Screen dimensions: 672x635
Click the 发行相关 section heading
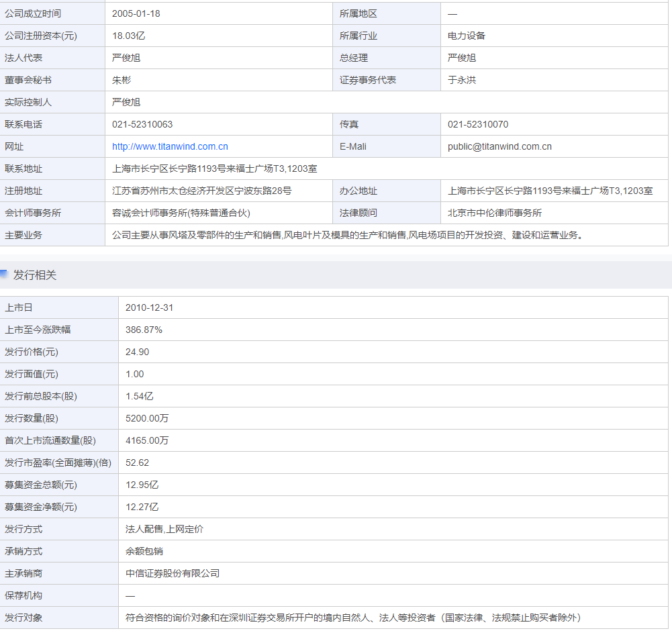(35, 275)
